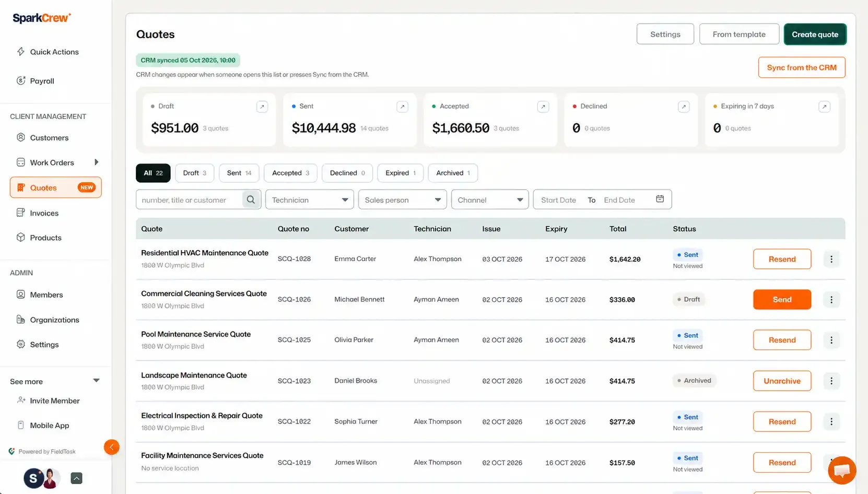Send the Commercial Cleaning Services Quote
The height and width of the screenshot is (494, 868).
coord(782,299)
